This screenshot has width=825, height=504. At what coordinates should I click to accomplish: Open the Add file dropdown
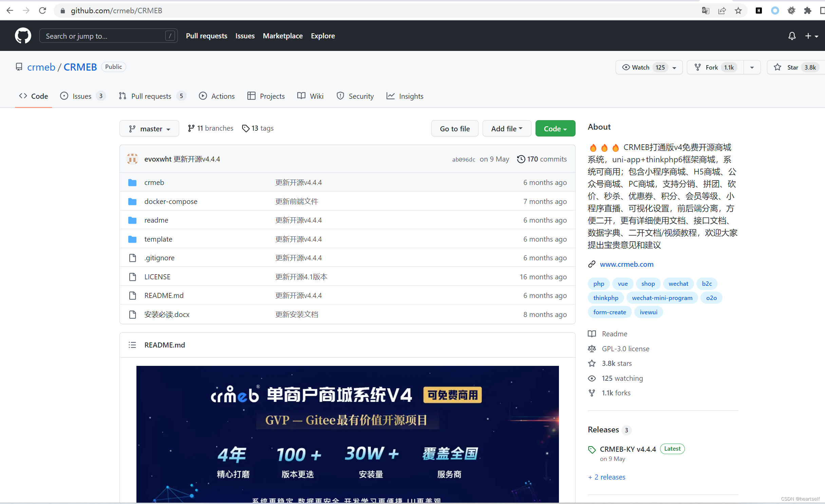506,129
